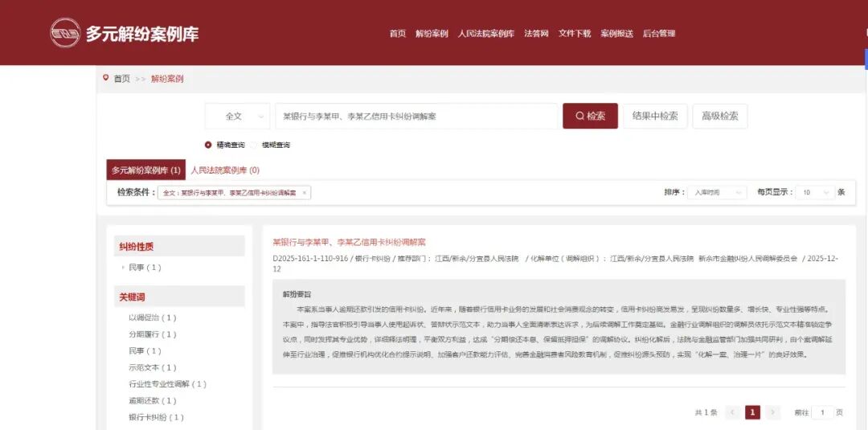This screenshot has height=430, width=868.
Task: Select the 精确查询 radio option
Action: coord(209,145)
